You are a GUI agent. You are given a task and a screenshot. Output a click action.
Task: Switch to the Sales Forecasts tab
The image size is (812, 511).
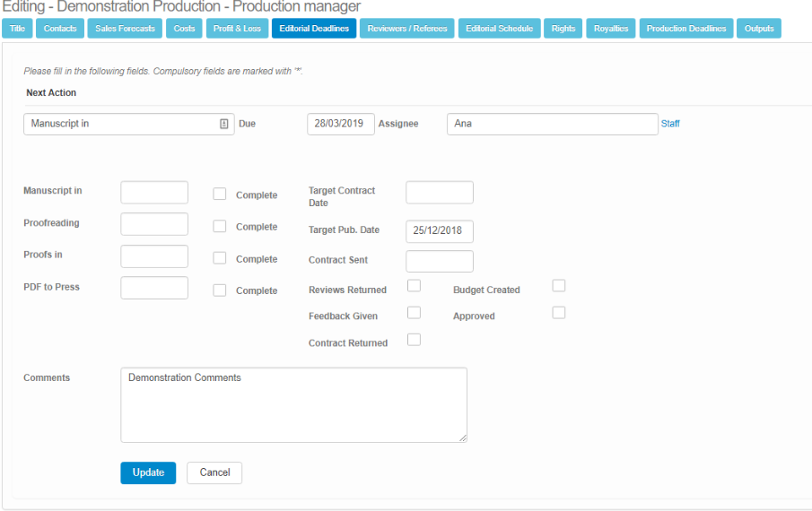[125, 29]
